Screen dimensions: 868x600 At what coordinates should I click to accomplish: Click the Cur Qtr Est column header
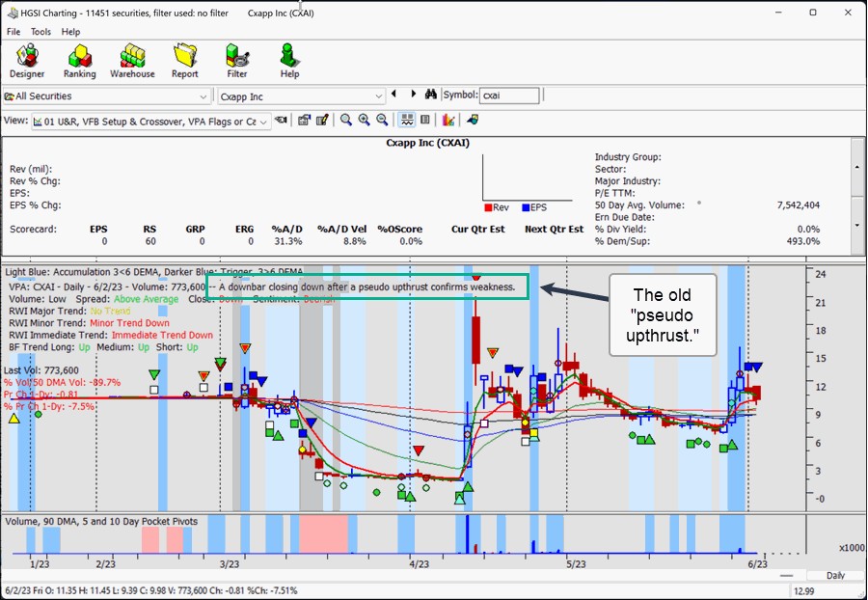coord(477,230)
